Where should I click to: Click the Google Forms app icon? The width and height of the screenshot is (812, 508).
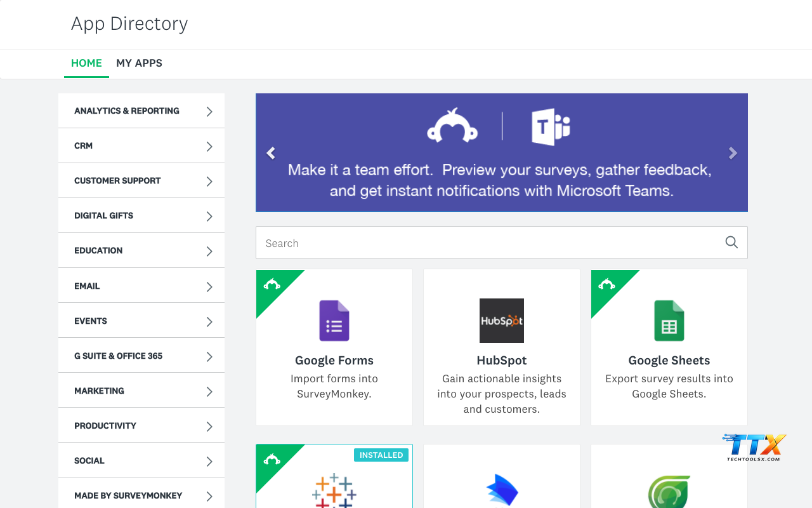pyautogui.click(x=334, y=321)
